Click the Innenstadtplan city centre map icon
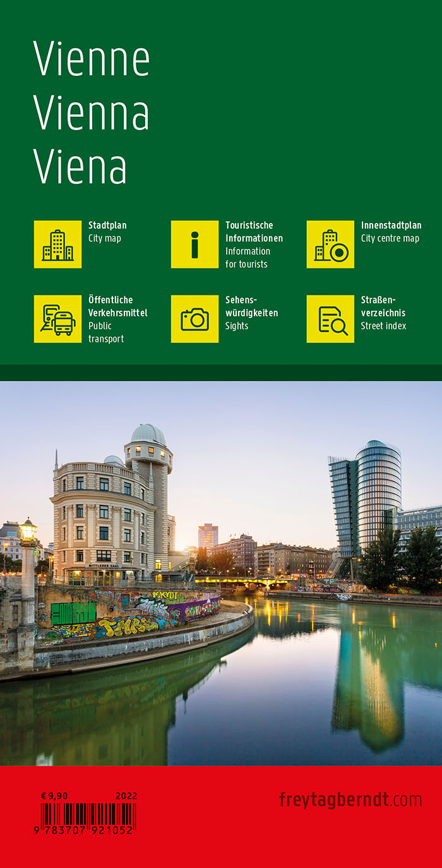Screen dimensions: 442x868 tap(330, 244)
